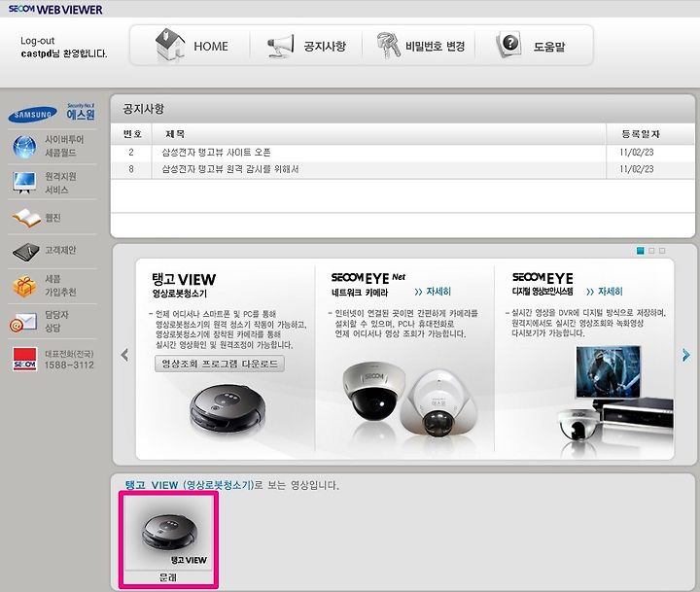Click the red SECOM phone icon
Viewport: 700px width, 592px height.
pyautogui.click(x=24, y=360)
